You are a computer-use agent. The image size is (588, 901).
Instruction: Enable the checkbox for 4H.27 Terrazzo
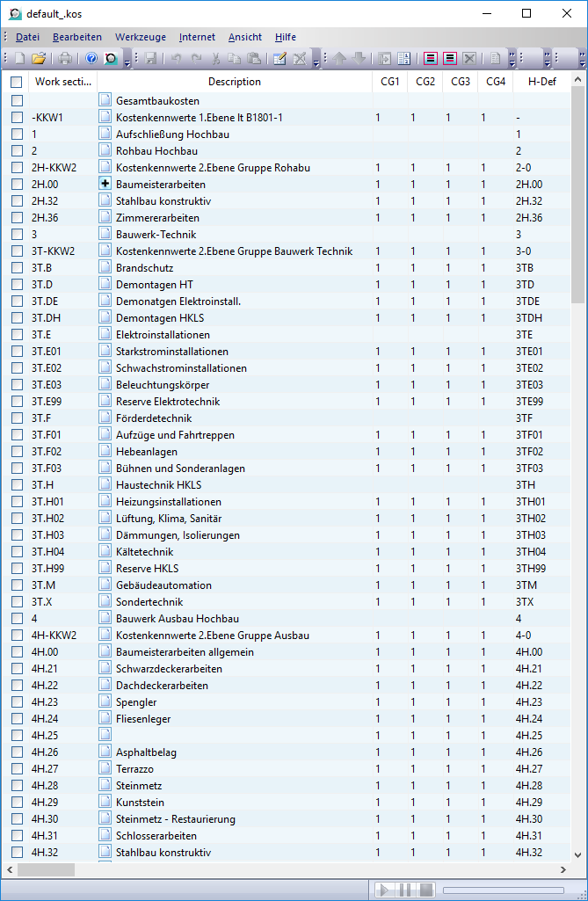click(x=18, y=769)
